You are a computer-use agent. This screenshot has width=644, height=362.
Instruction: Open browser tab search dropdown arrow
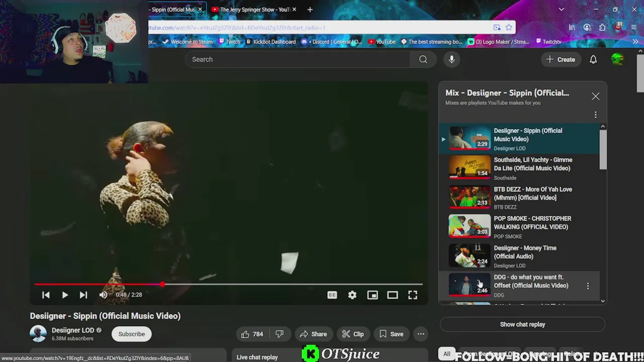[561, 10]
